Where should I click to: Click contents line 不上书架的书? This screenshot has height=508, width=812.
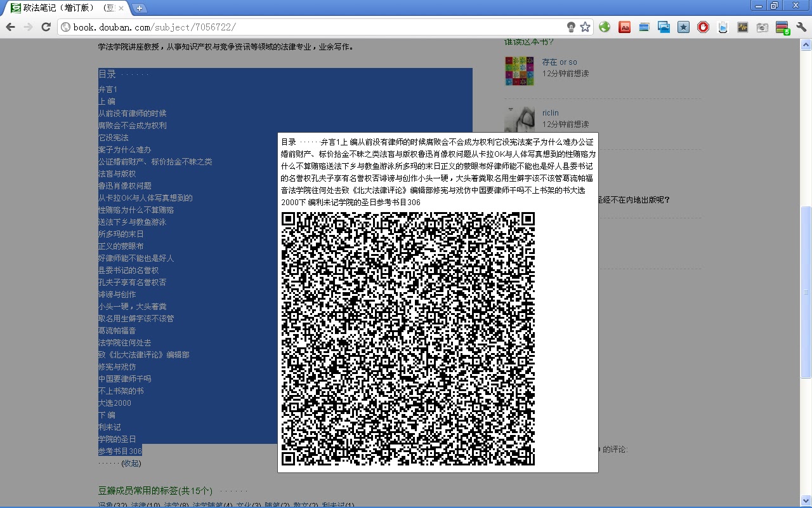pos(121,391)
